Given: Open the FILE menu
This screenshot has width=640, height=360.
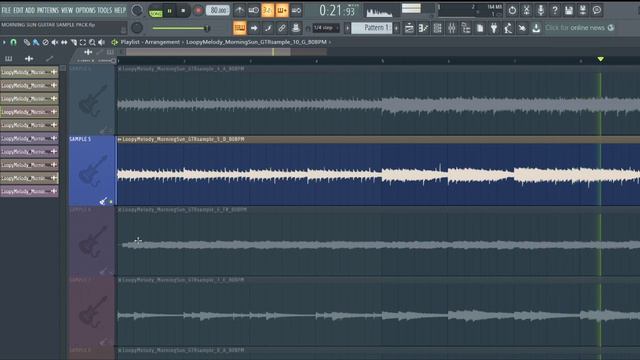Looking at the screenshot, I should pos(6,10).
